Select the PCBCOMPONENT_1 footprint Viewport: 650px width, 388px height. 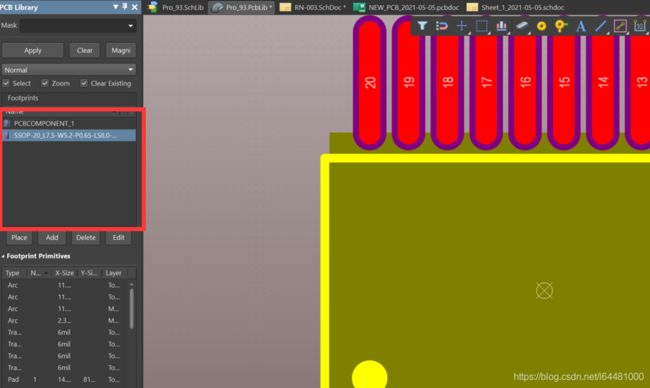coord(69,124)
